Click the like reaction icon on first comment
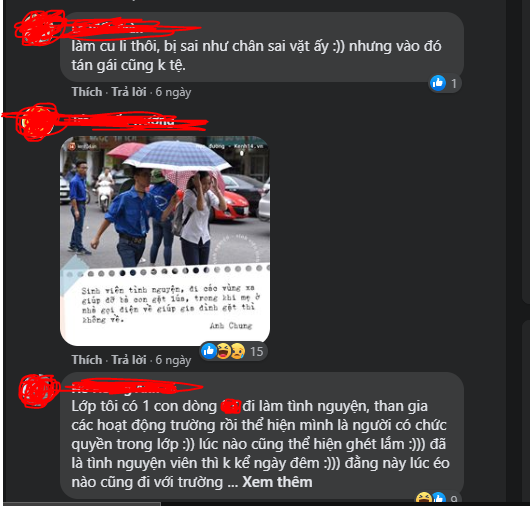This screenshot has width=530, height=506. coord(438,83)
